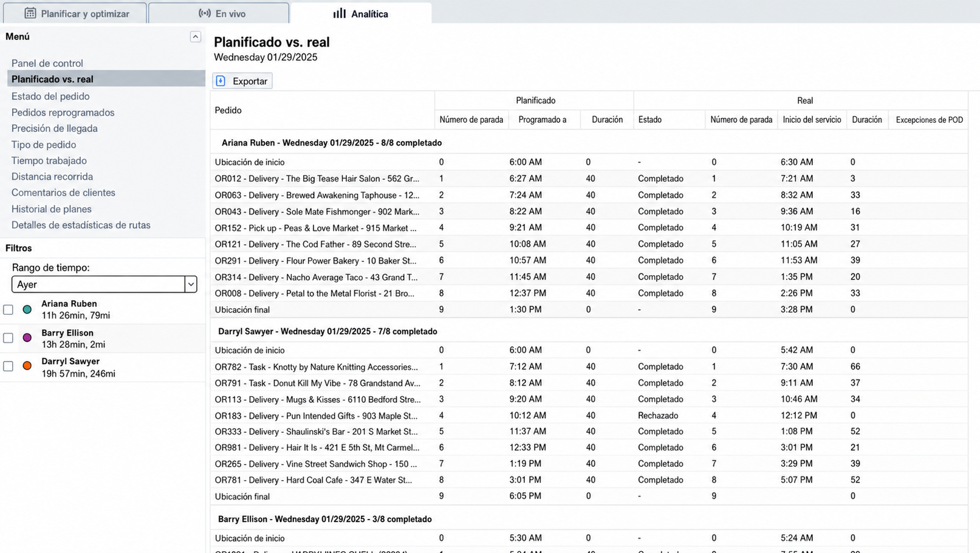Click the calendar icon on Planificar y optimizar tab

point(30,13)
